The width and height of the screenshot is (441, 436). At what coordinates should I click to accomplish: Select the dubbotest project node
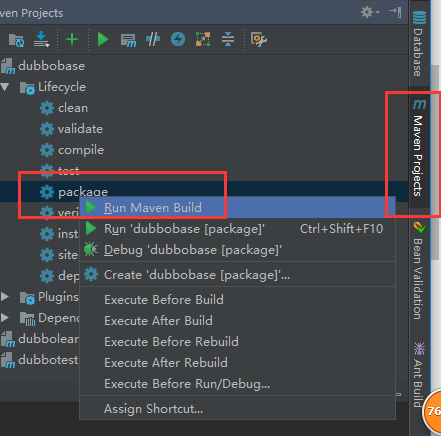pyautogui.click(x=48, y=360)
